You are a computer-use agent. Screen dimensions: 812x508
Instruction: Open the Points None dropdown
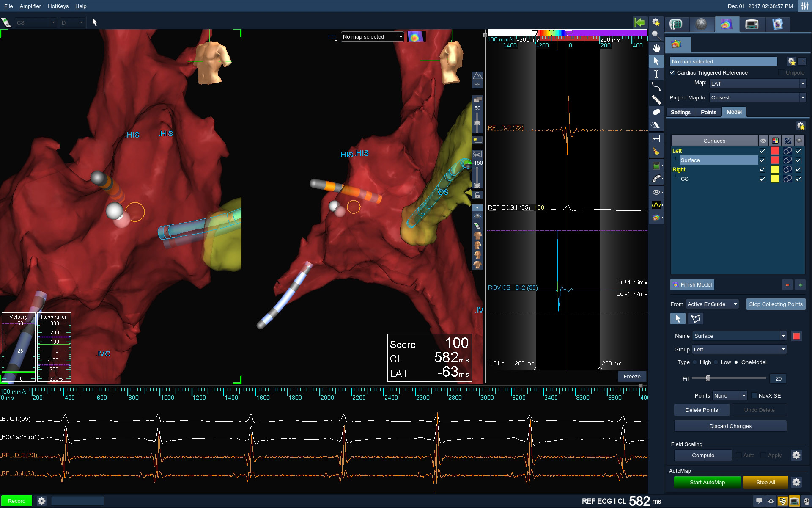tap(730, 396)
